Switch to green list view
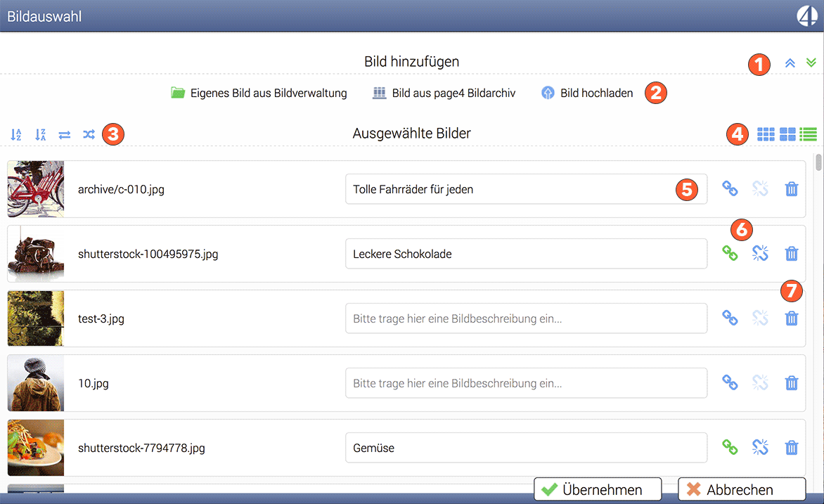 (809, 134)
